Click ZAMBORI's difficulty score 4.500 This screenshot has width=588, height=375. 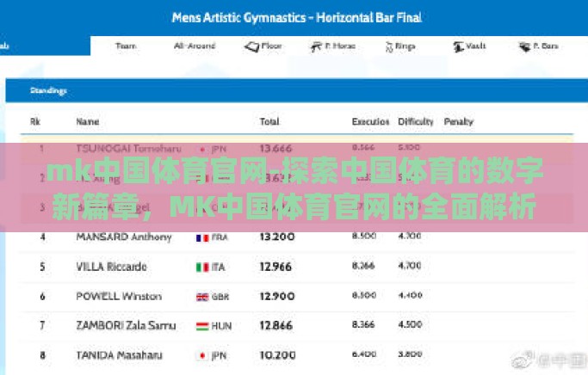click(410, 324)
